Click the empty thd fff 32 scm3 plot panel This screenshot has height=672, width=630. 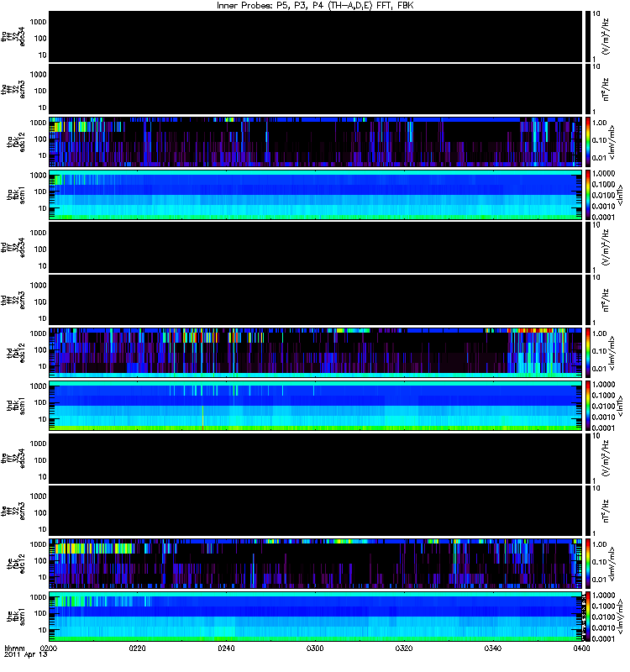pyautogui.click(x=316, y=301)
